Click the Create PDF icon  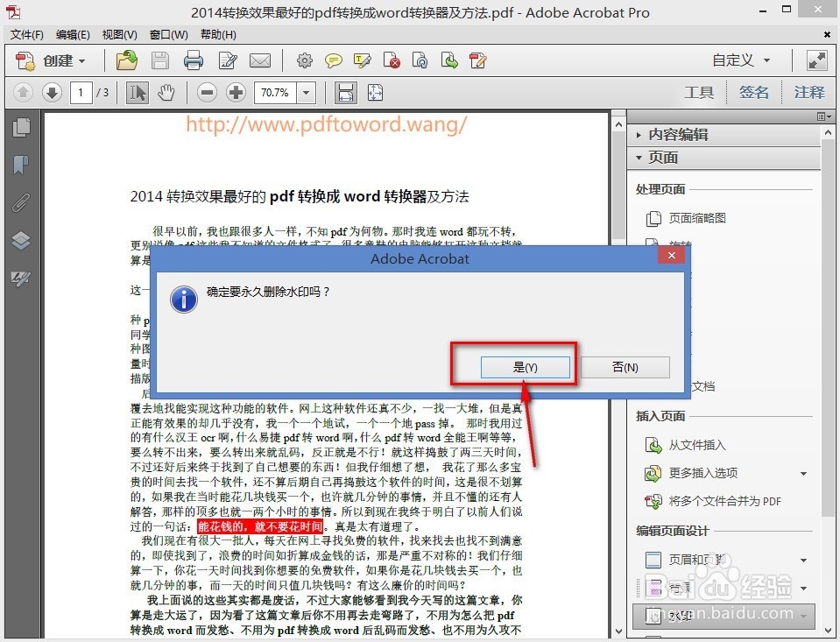coord(25,60)
